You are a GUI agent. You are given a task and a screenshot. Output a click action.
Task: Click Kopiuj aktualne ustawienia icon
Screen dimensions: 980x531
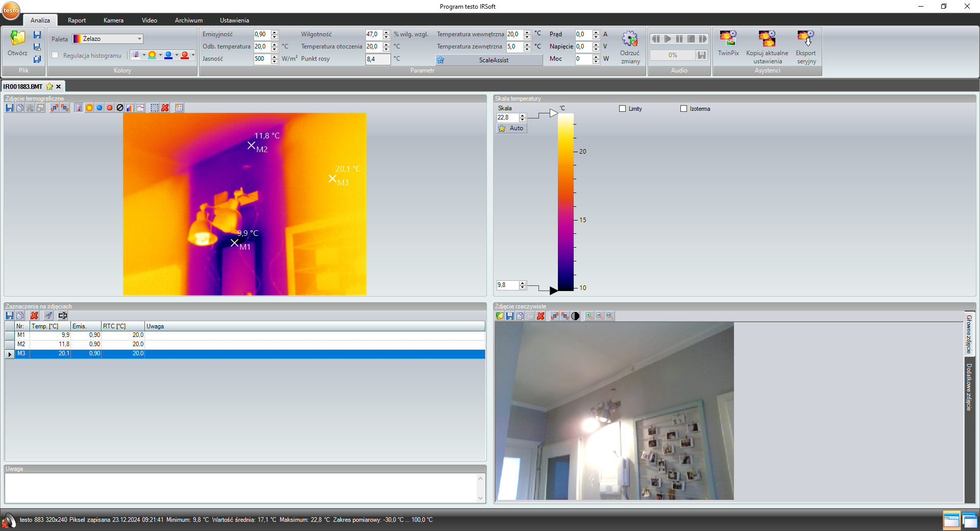point(767,39)
